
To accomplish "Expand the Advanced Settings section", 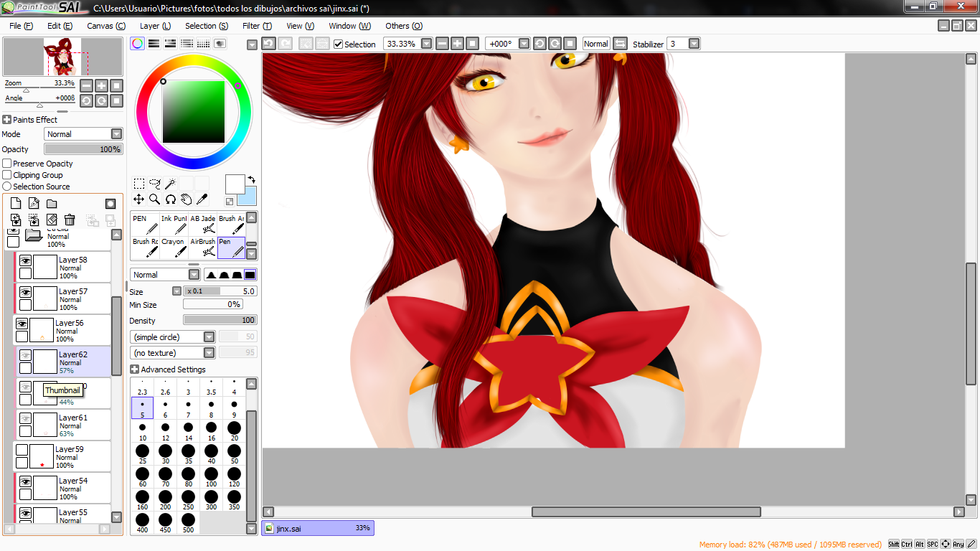I will (134, 369).
